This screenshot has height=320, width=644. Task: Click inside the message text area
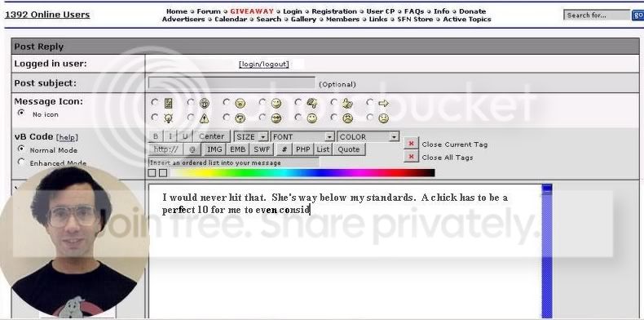(345, 251)
